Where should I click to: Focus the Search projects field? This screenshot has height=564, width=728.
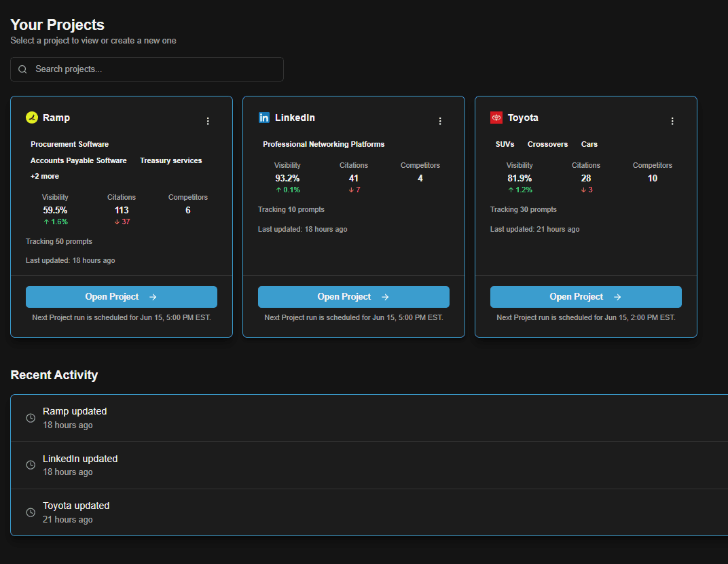pyautogui.click(x=147, y=69)
